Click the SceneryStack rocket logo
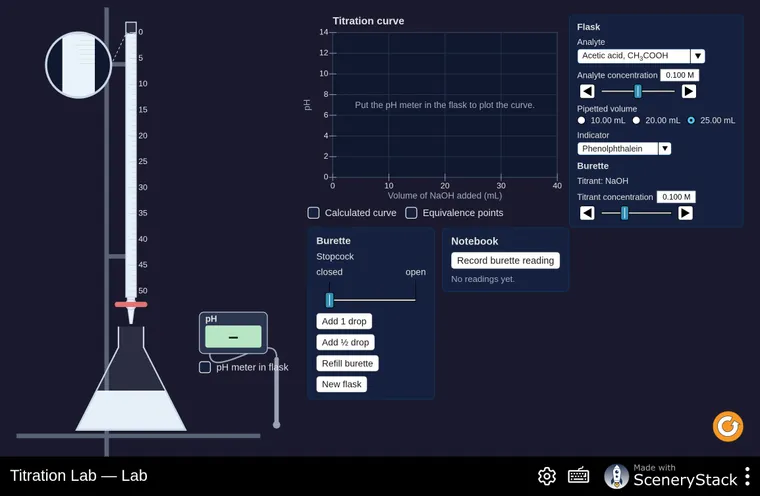Viewport: 760px width, 496px height. pos(616,476)
